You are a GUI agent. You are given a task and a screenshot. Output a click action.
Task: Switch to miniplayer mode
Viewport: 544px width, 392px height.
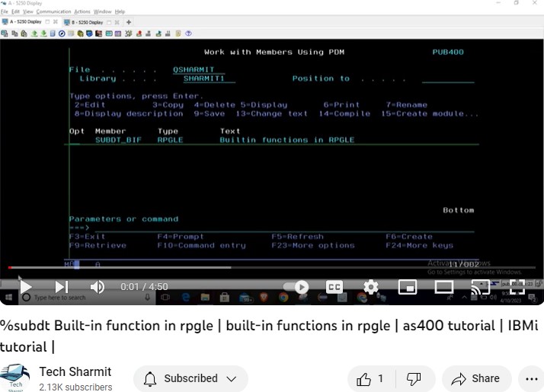point(408,287)
